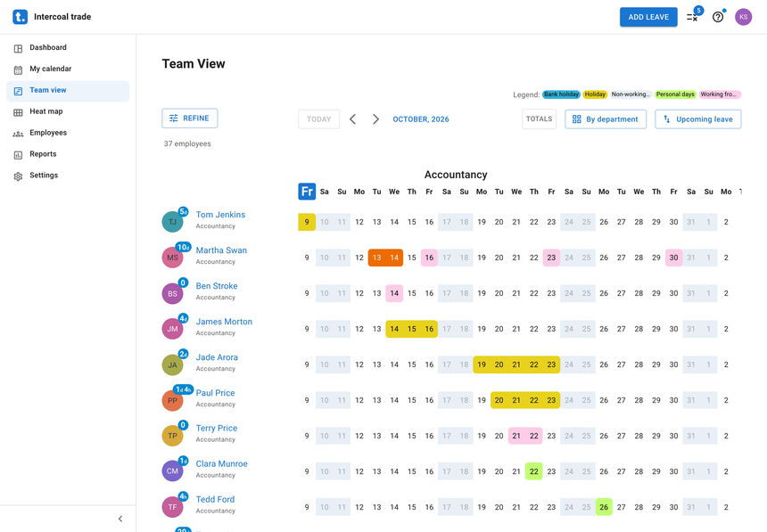Click the Team view sidebar icon
The width and height of the screenshot is (767, 532).
tap(18, 91)
